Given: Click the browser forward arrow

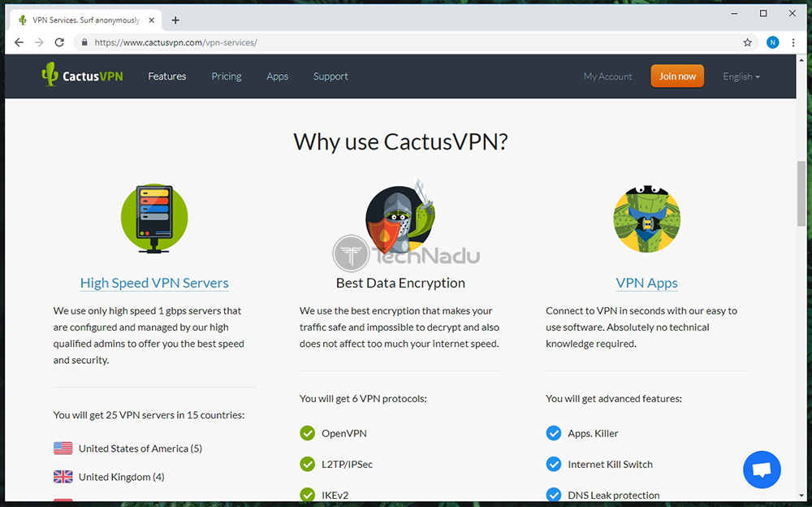Looking at the screenshot, I should tap(39, 42).
